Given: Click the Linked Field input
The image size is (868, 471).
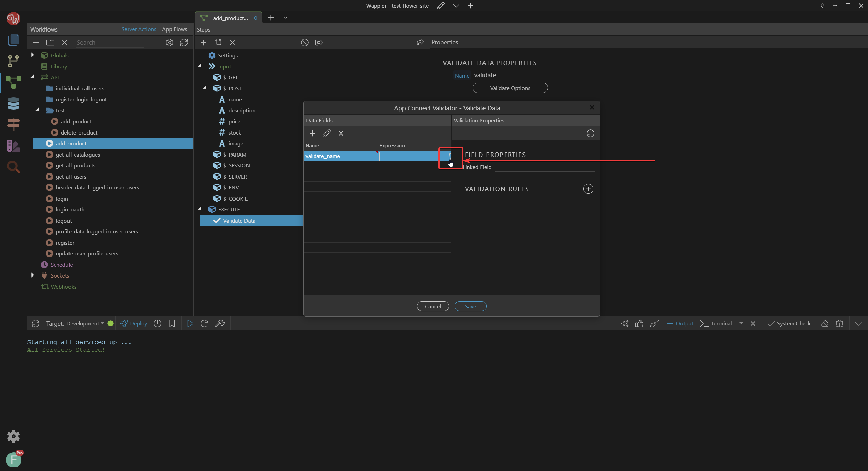Looking at the screenshot, I should click(x=545, y=167).
